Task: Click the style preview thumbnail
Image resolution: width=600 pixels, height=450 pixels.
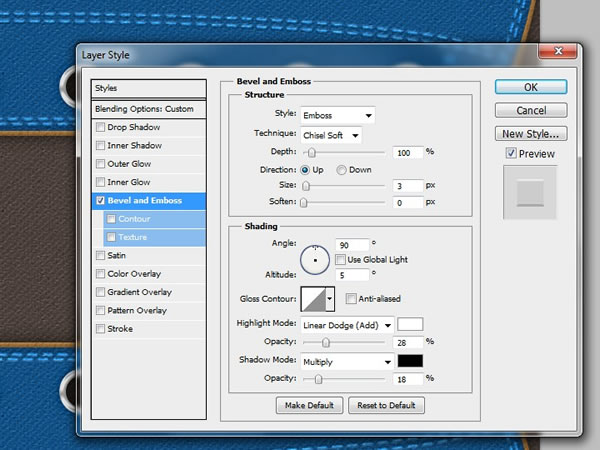Action: [530, 192]
